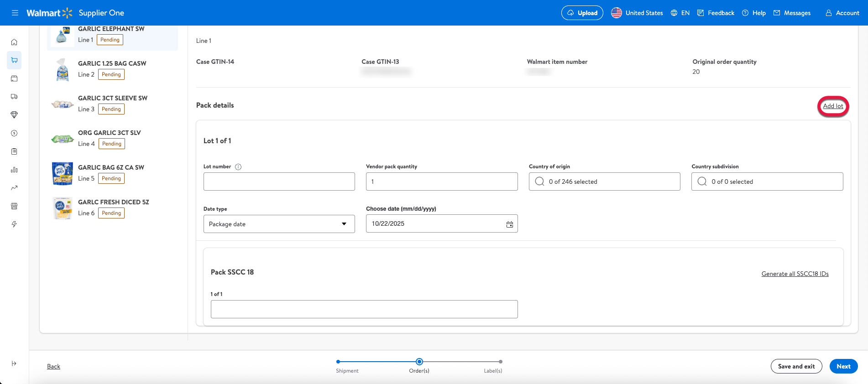Open the hamburger menu in the header
868x384 pixels.
click(x=15, y=13)
